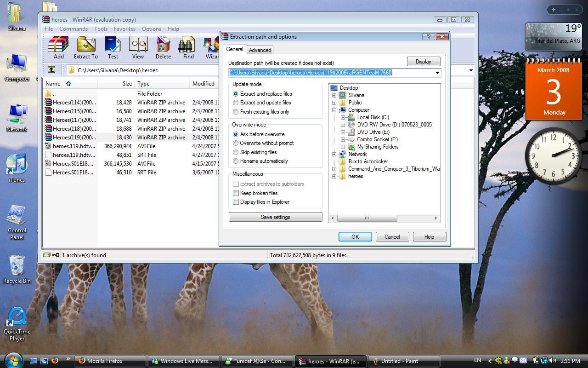
Task: Click scrollbar right arrow in folder tree
Action: point(436,218)
